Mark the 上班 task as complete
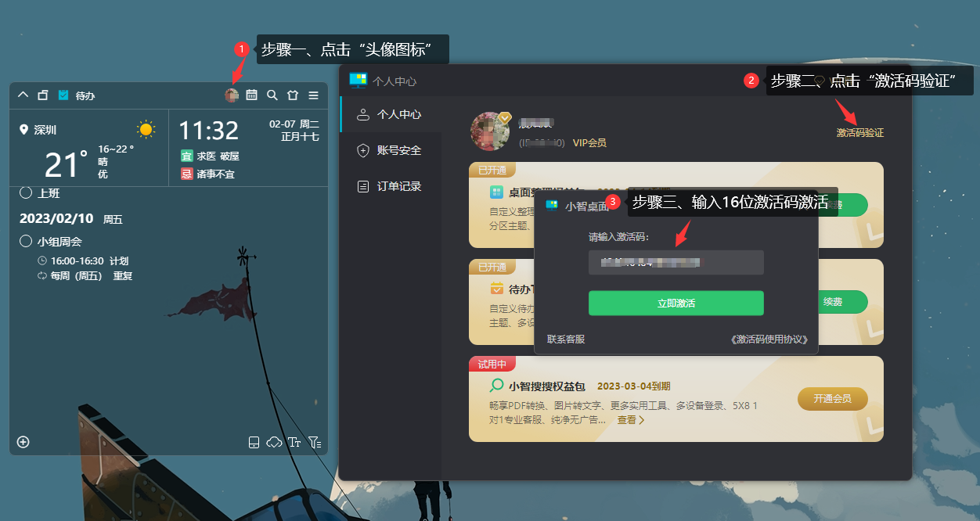The width and height of the screenshot is (980, 521). click(25, 192)
